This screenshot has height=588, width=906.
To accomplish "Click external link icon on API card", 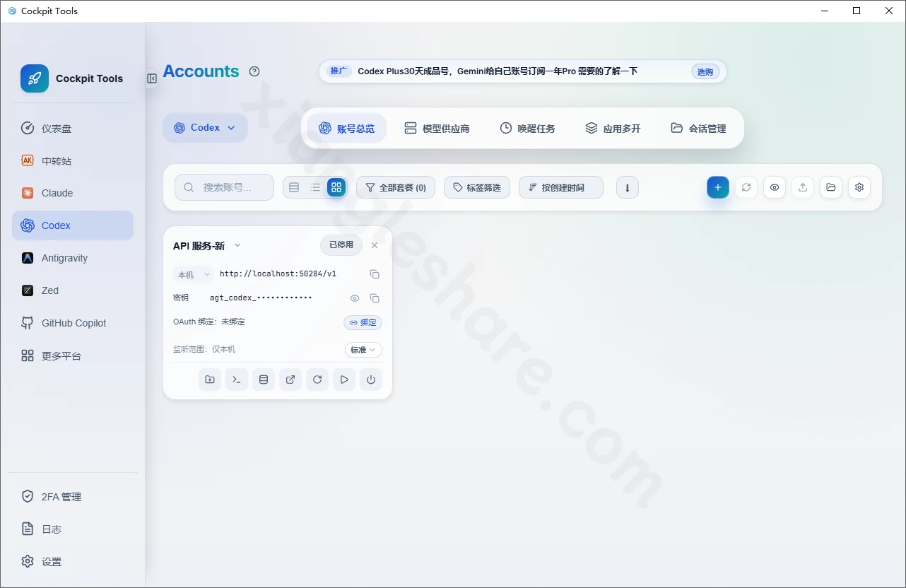I will 290,380.
